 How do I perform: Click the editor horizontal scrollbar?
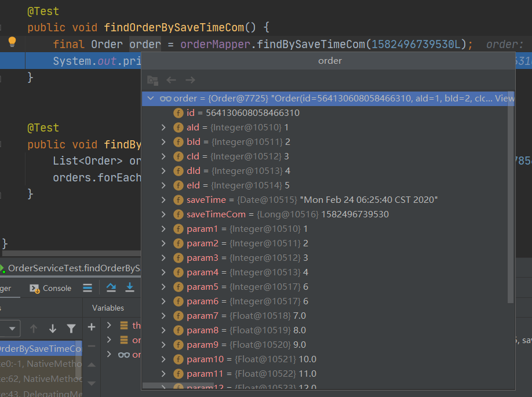click(71, 253)
